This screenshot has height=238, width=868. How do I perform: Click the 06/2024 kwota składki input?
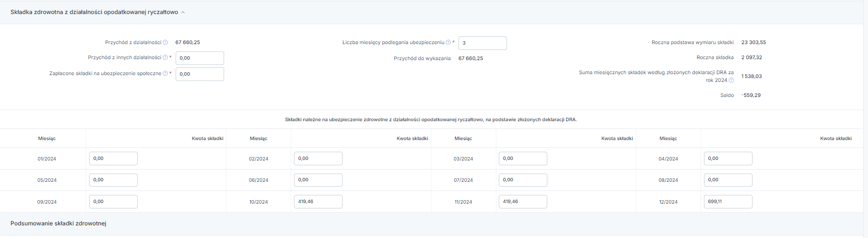318,180
